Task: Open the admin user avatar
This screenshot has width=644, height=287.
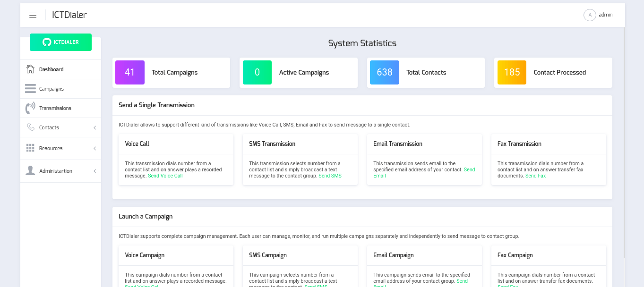Action: click(590, 15)
